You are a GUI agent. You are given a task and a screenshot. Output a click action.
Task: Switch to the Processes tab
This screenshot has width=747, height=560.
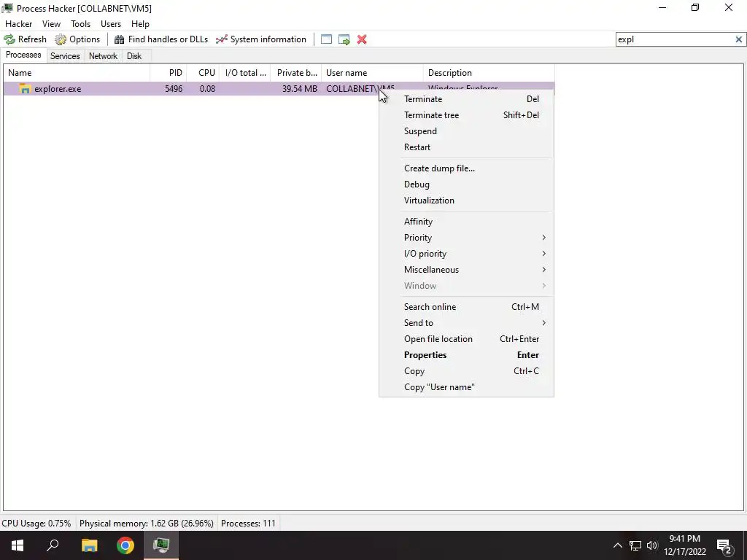point(23,55)
